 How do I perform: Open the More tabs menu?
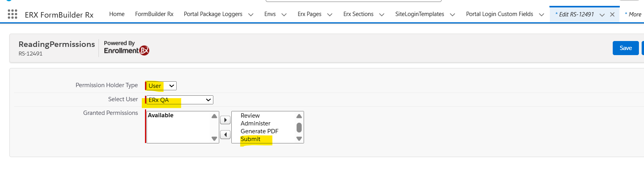[x=633, y=14]
